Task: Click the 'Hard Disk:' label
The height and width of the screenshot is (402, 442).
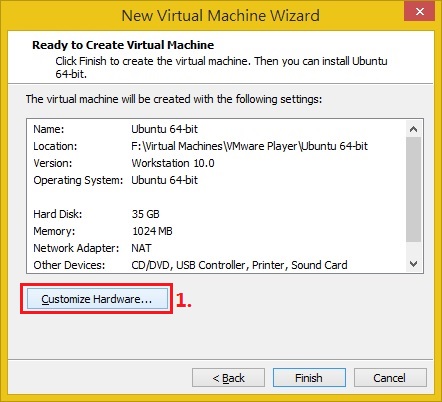Action: (x=58, y=214)
